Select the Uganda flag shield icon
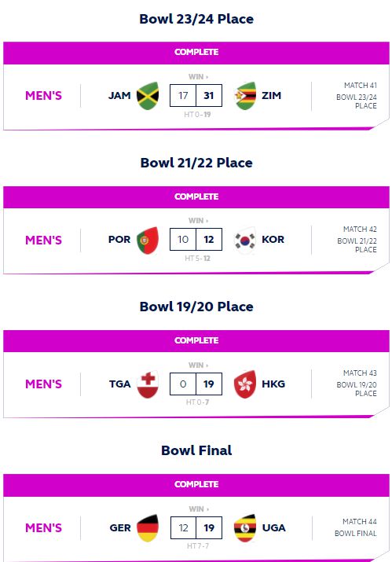This screenshot has width=392, height=562. coord(245,528)
